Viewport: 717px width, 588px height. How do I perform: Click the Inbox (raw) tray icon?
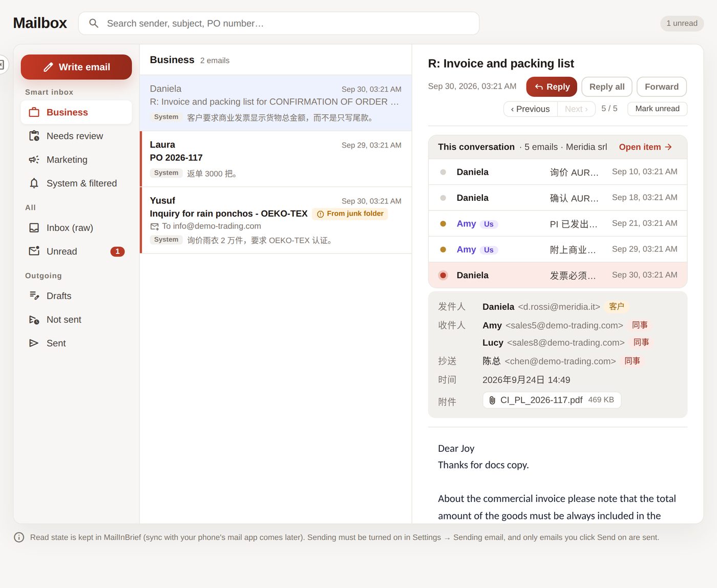34,228
